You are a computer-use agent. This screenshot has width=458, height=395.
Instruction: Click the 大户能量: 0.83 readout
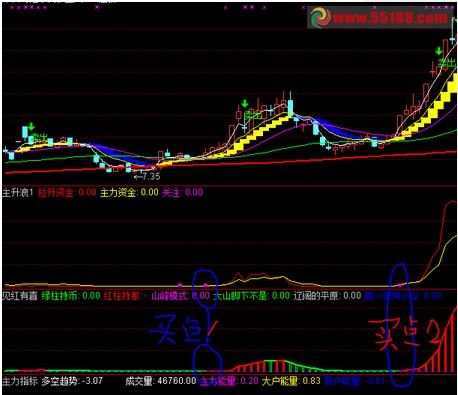coord(291,381)
